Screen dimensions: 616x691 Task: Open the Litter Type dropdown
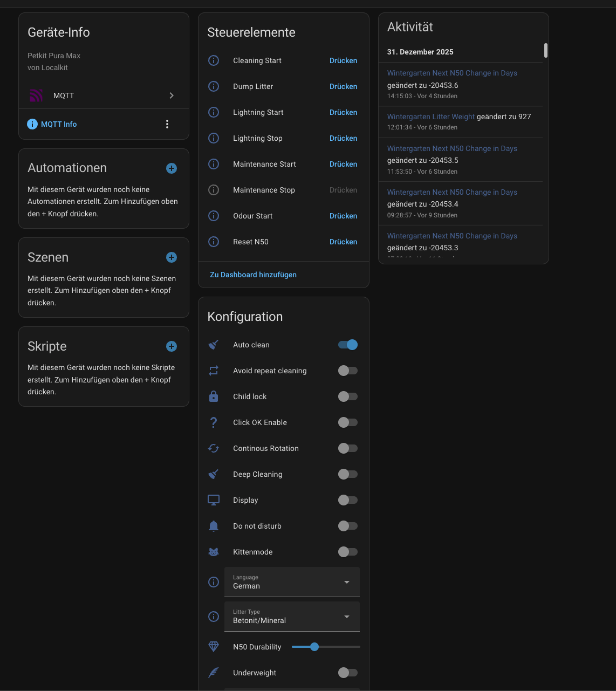[x=292, y=617]
